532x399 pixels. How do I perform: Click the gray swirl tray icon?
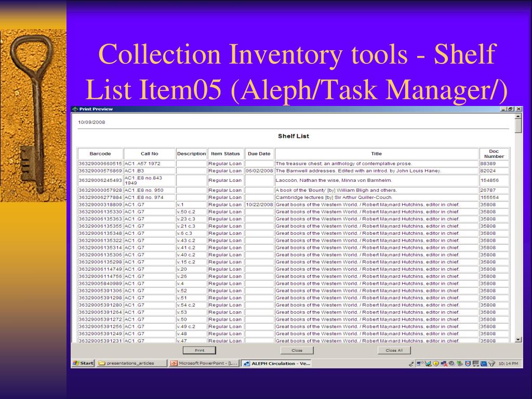point(451,363)
